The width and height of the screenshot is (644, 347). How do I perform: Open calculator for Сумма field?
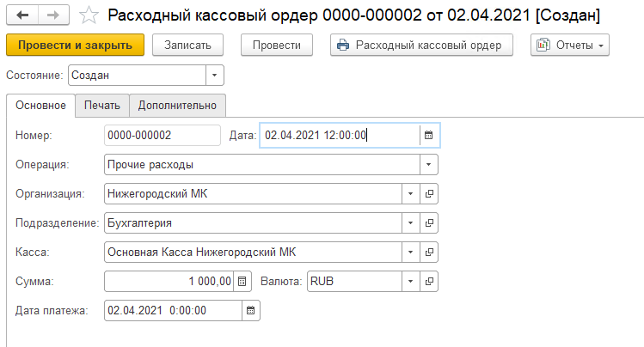click(x=242, y=281)
